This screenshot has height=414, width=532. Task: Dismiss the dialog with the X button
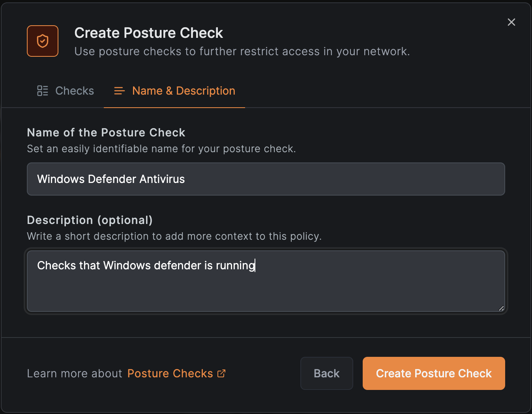(511, 22)
